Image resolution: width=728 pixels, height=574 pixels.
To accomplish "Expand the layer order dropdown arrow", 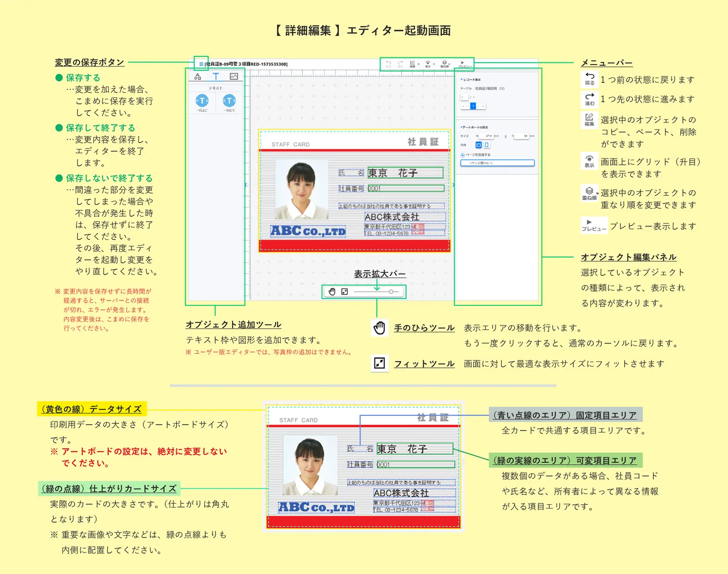I will (450, 64).
